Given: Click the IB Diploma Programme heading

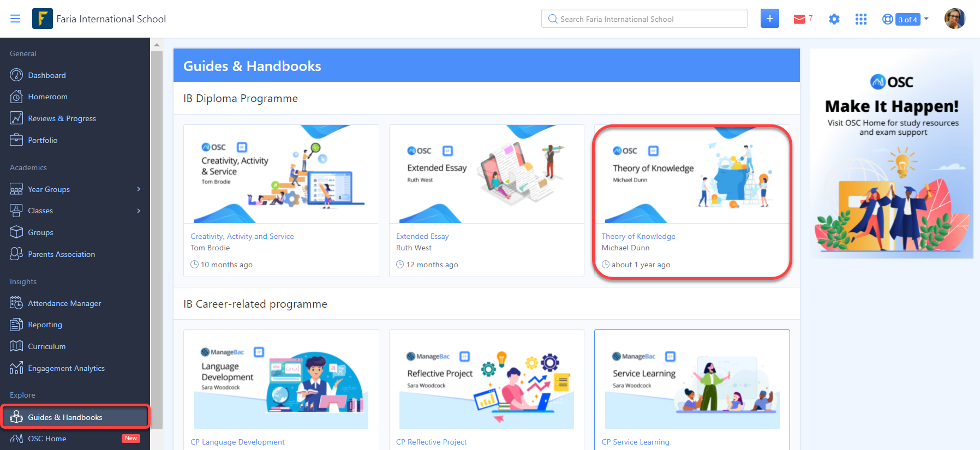Looking at the screenshot, I should point(241,98).
